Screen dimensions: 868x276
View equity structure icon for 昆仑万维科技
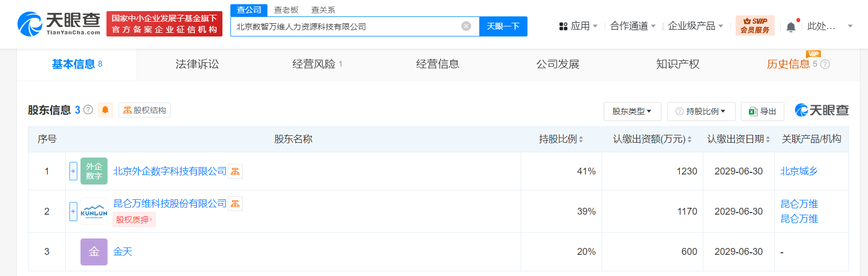235,204
